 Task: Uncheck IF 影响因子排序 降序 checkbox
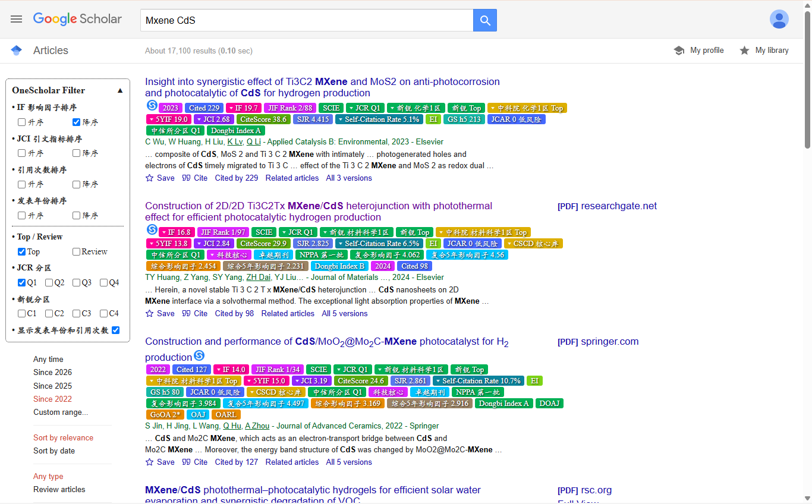(76, 122)
